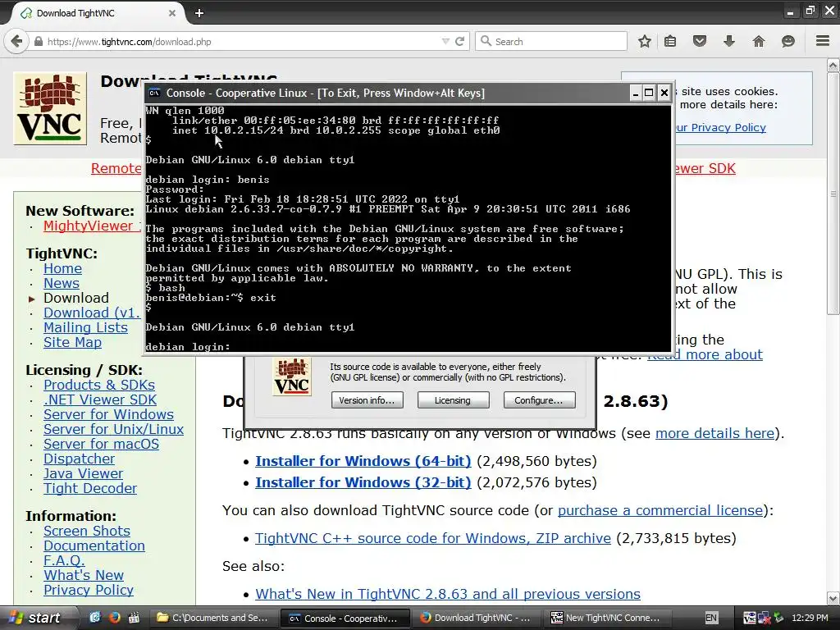
Task: Open the Documentation link
Action: (x=94, y=546)
